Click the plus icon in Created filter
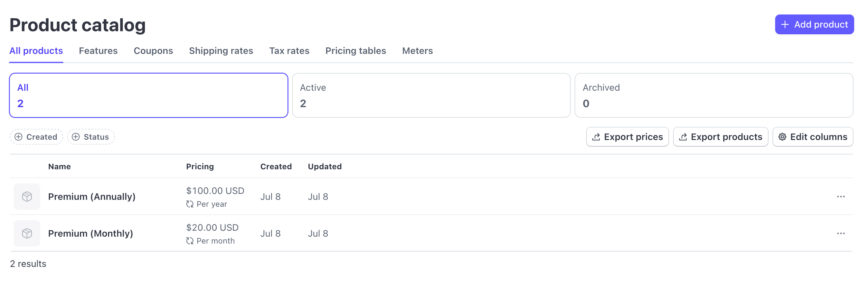This screenshot has width=868, height=282. [x=19, y=137]
